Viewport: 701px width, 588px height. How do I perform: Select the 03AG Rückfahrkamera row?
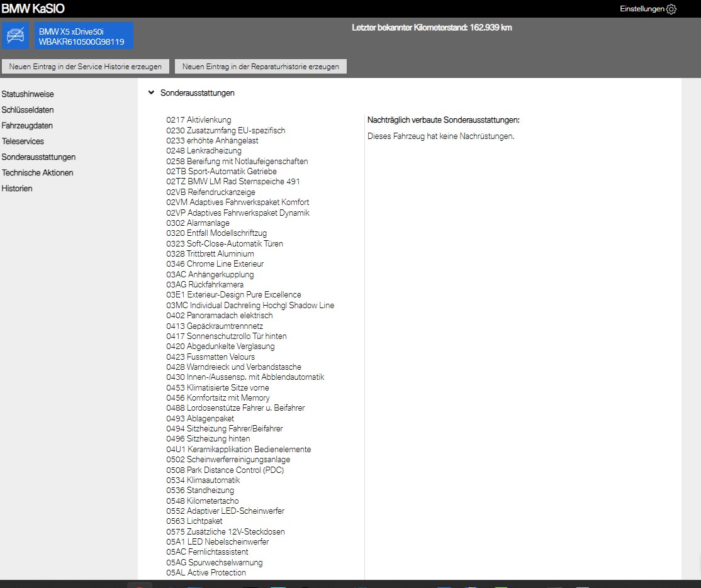click(x=205, y=284)
